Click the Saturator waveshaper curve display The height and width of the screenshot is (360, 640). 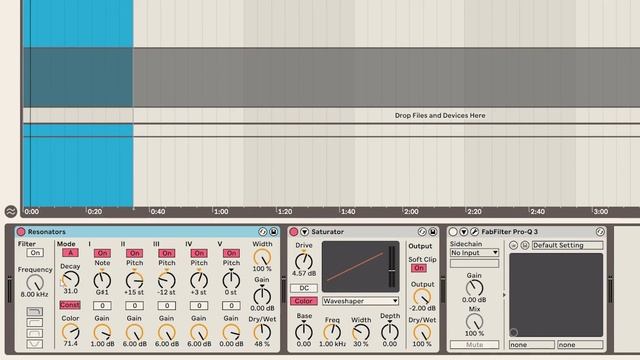[x=360, y=267]
